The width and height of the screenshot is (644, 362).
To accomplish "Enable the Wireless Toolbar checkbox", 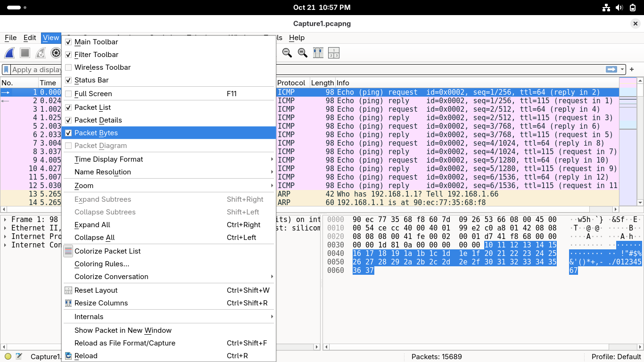I will [102, 67].
